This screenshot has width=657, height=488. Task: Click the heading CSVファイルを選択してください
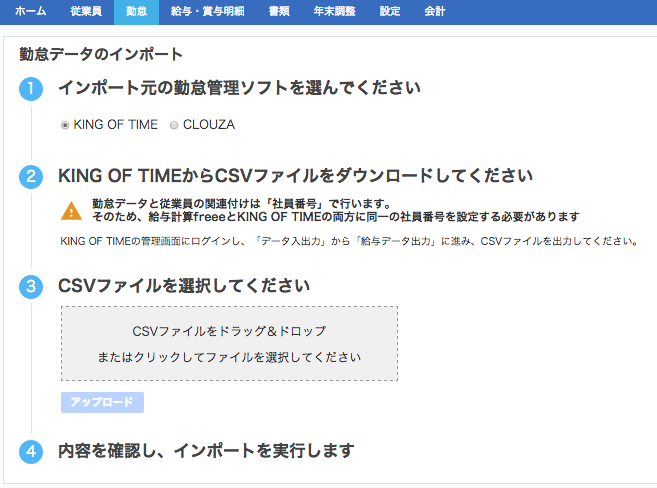[x=184, y=286]
